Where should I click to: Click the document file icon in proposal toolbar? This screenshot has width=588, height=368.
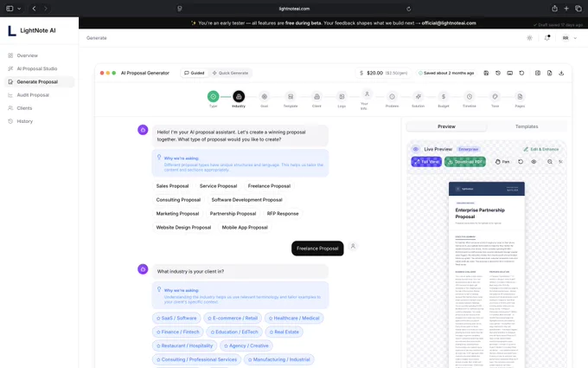(x=549, y=73)
